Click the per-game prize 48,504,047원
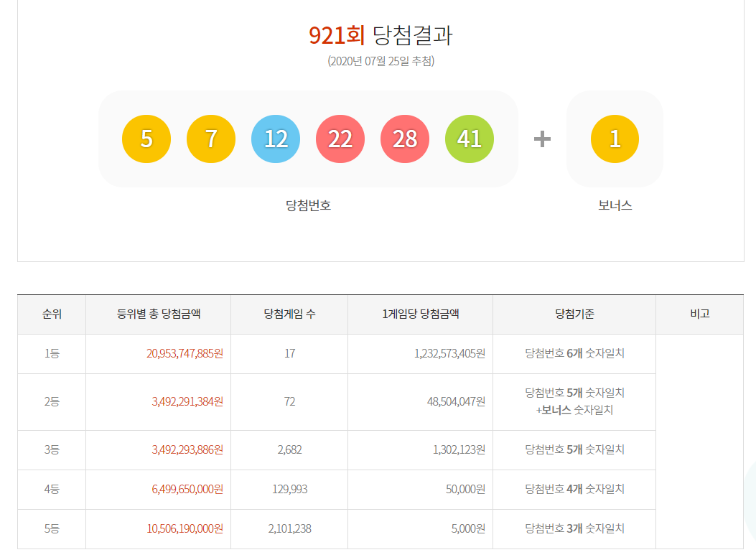Screen dimensions: 756x560 click(456, 402)
